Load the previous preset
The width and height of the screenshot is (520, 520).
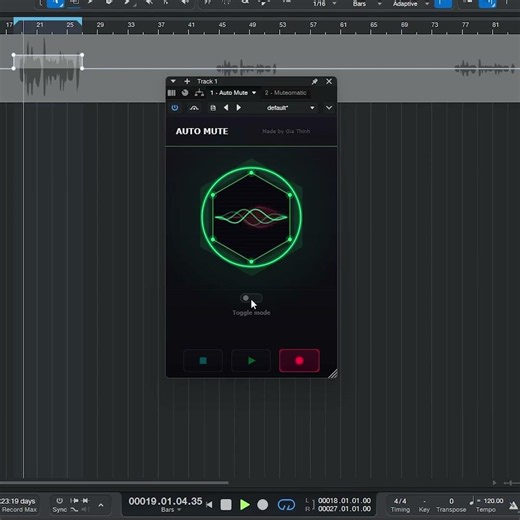point(226,108)
